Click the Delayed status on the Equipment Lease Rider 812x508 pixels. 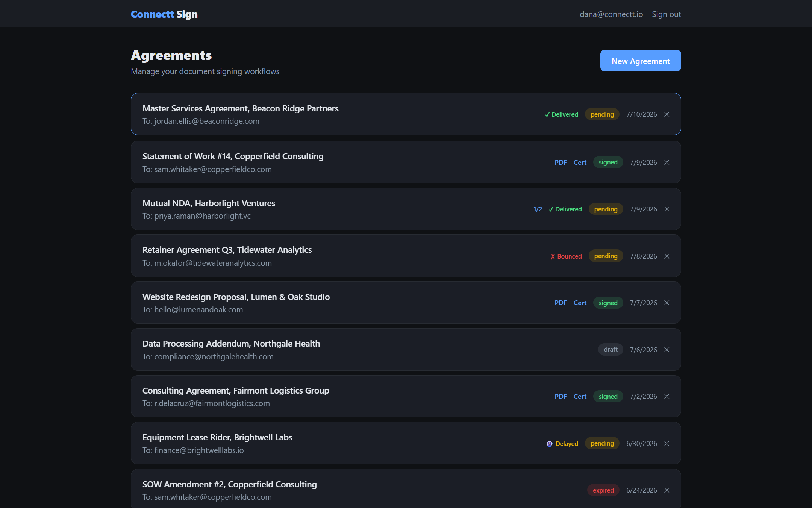[562, 443]
